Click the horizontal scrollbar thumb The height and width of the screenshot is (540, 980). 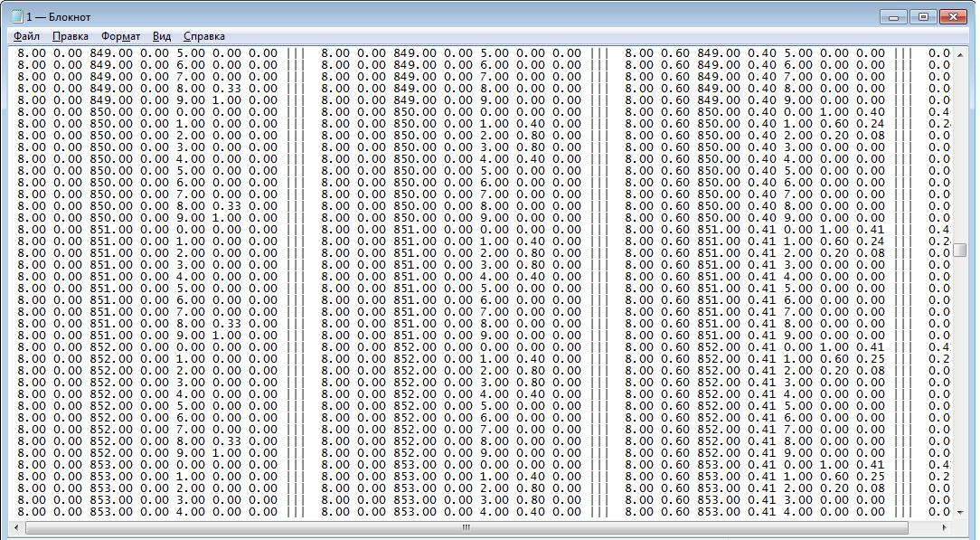[466, 527]
